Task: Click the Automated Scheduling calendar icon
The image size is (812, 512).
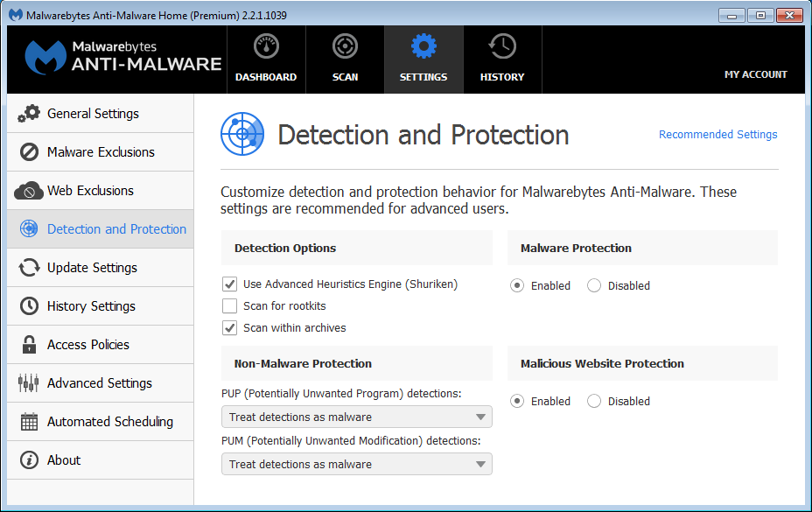Action: click(29, 421)
